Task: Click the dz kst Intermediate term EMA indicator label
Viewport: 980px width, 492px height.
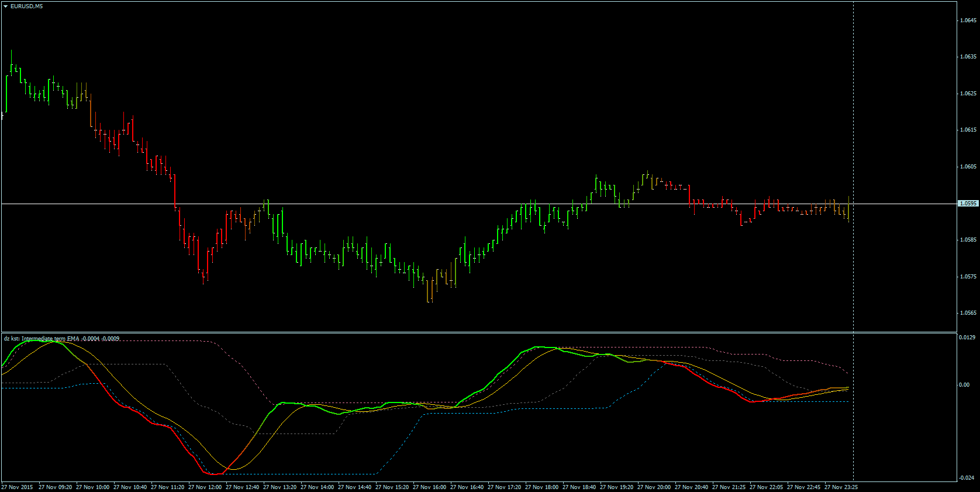Action: [61, 339]
